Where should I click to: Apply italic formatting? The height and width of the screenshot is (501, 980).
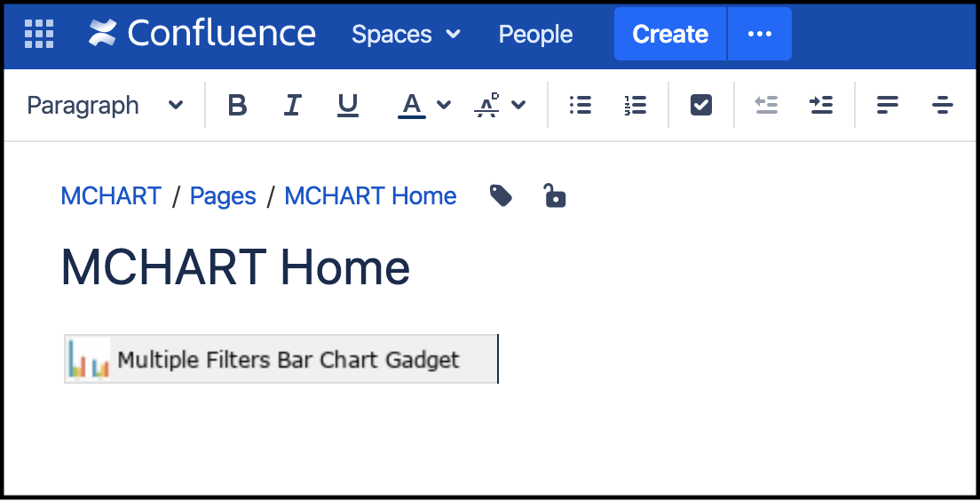tap(292, 106)
